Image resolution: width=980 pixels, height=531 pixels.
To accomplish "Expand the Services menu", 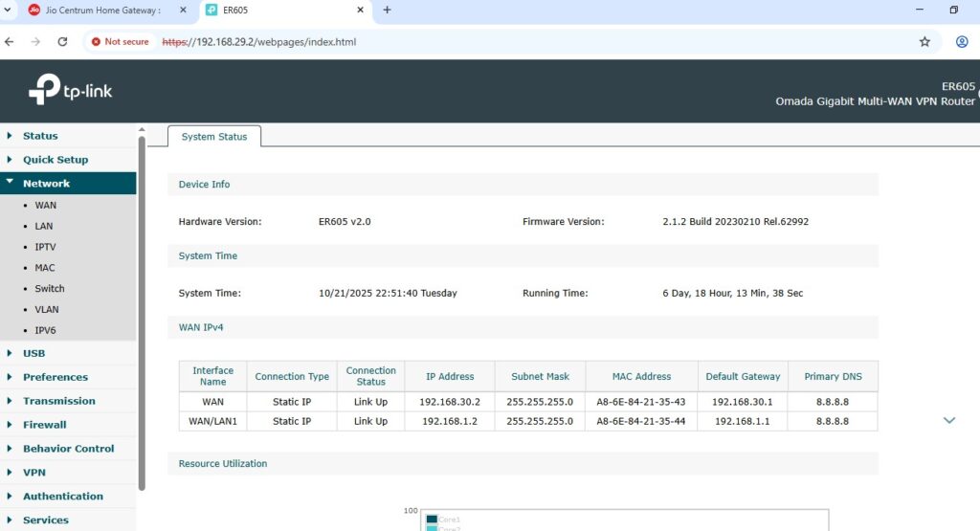I will pos(68,520).
